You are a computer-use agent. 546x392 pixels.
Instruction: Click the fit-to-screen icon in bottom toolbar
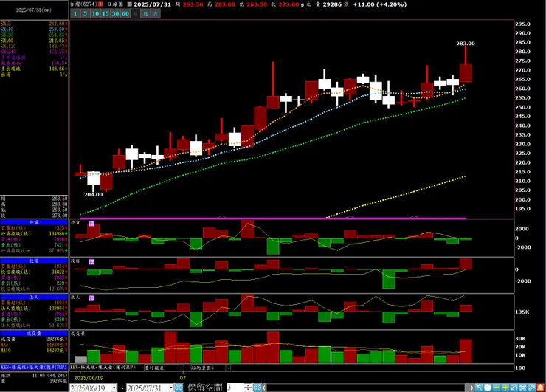pos(522,388)
